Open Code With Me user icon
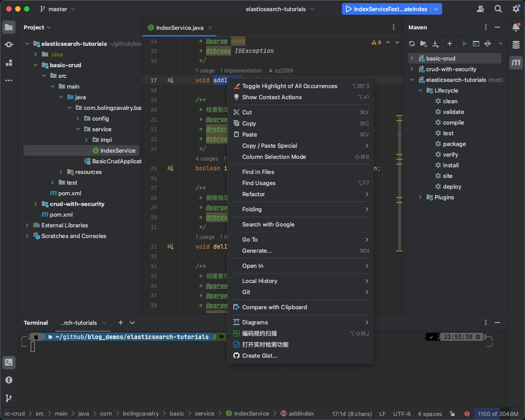Viewport: 525px width, 420px height. (x=480, y=9)
